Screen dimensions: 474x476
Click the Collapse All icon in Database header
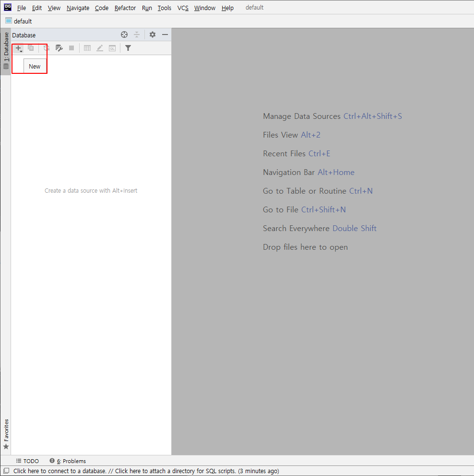(137, 35)
